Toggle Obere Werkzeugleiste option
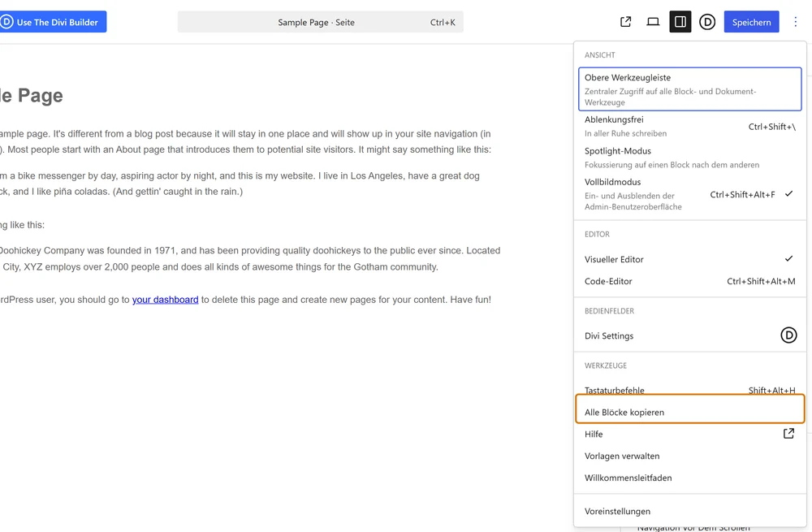The image size is (812, 532). click(689, 89)
